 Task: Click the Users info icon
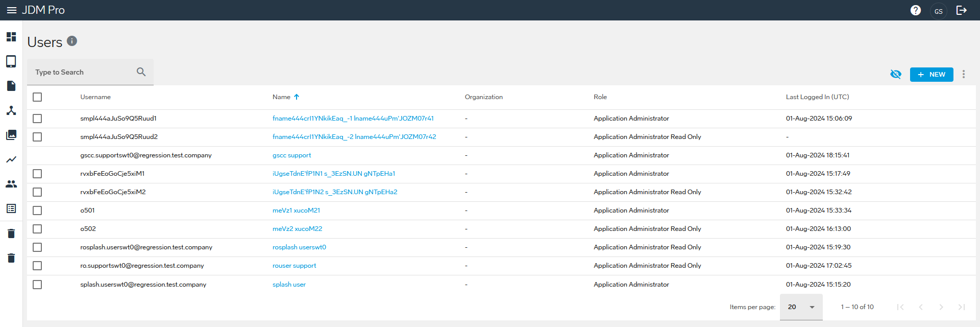72,41
